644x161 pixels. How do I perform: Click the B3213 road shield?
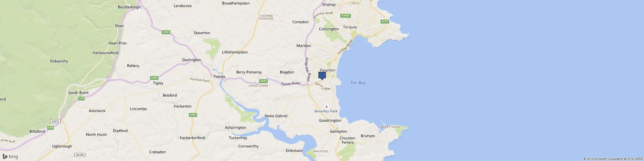click(55, 121)
